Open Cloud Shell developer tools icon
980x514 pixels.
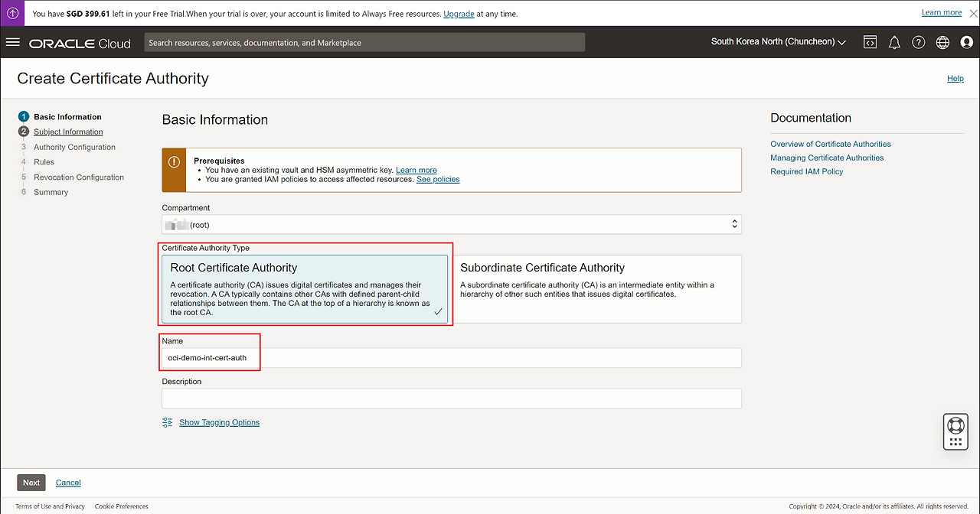click(870, 43)
